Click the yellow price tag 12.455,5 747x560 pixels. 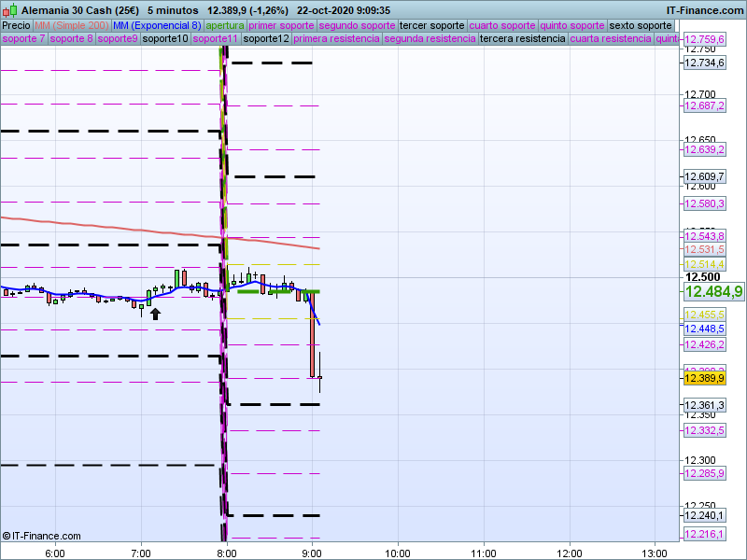(x=705, y=315)
